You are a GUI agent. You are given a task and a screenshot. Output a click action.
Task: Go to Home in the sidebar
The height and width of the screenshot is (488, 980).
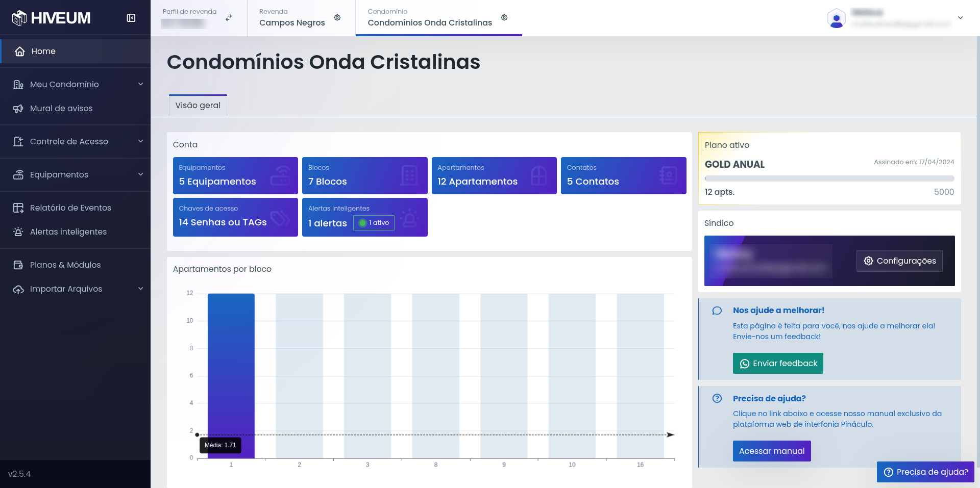pyautogui.click(x=43, y=51)
